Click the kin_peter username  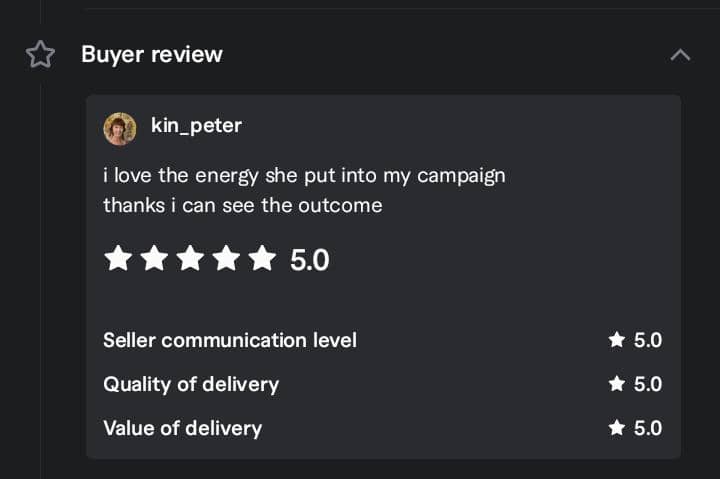(x=196, y=126)
